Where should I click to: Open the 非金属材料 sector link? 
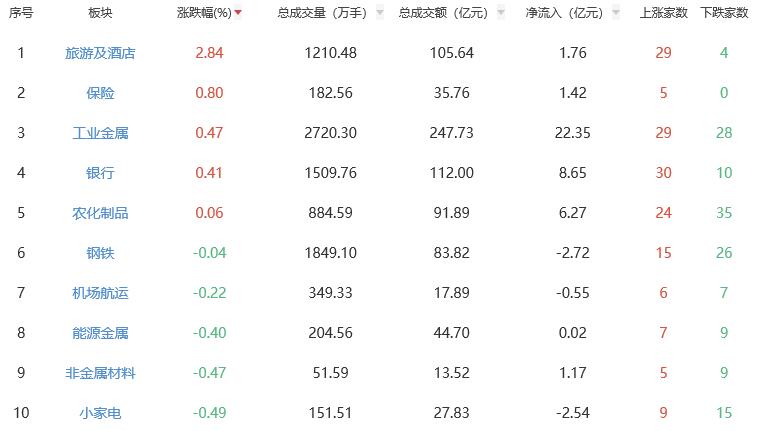pyautogui.click(x=100, y=373)
